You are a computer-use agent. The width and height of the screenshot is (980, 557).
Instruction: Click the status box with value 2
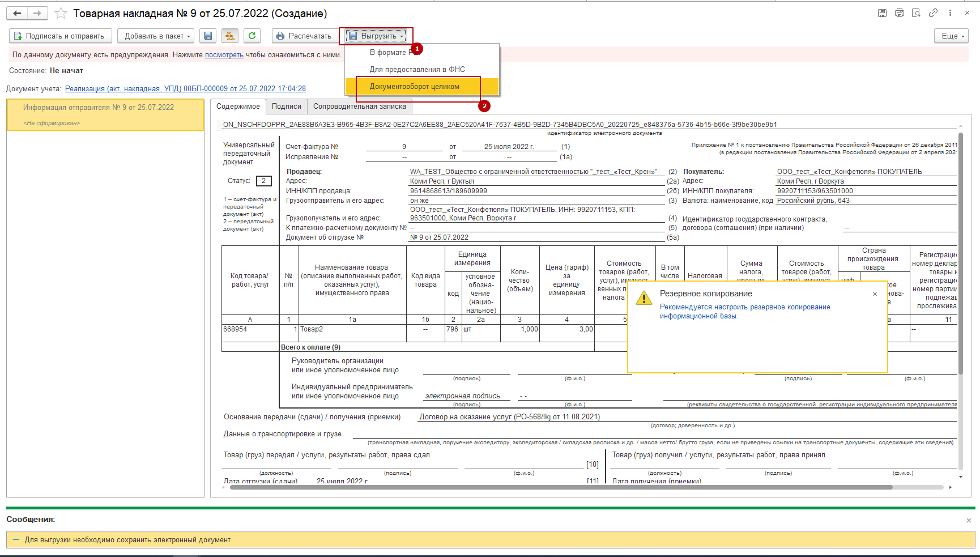point(263,181)
